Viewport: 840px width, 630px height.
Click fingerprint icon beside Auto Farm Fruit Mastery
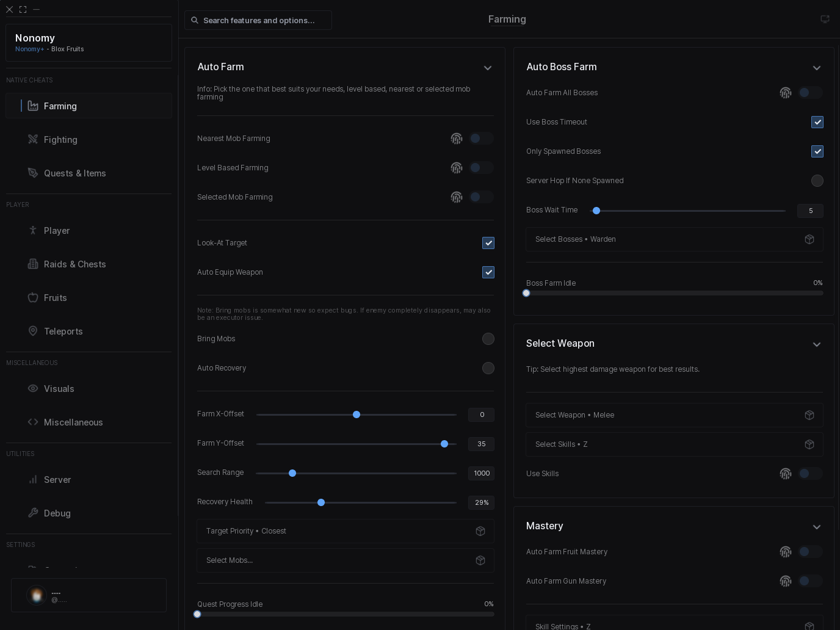[x=786, y=552]
